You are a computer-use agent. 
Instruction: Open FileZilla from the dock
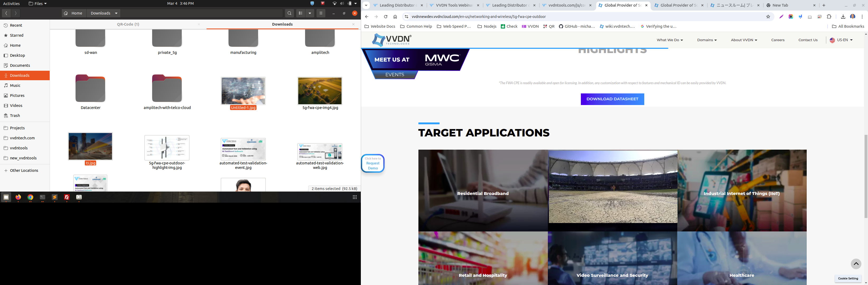[67, 197]
